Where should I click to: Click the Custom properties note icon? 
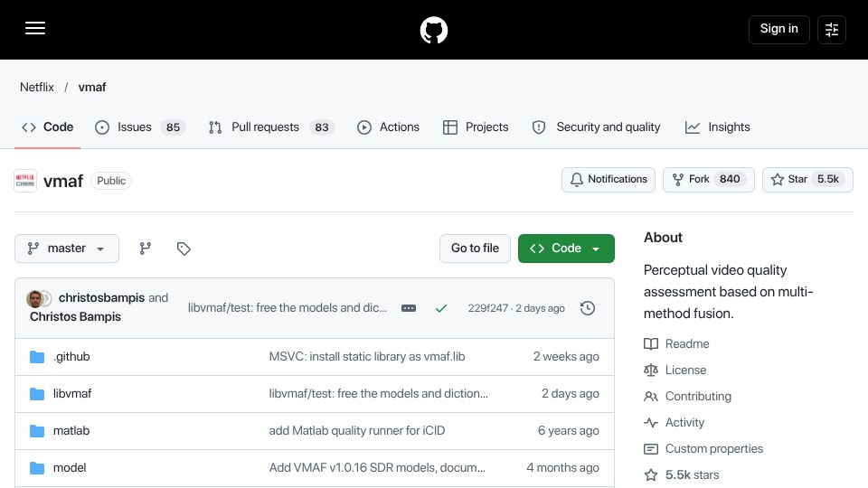(x=651, y=449)
